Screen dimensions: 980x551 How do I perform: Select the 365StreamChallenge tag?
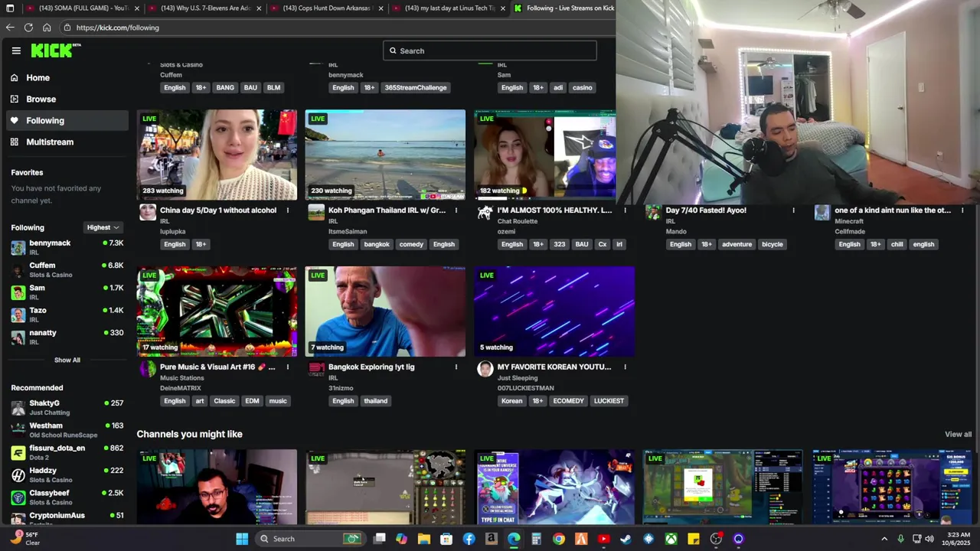click(416, 87)
